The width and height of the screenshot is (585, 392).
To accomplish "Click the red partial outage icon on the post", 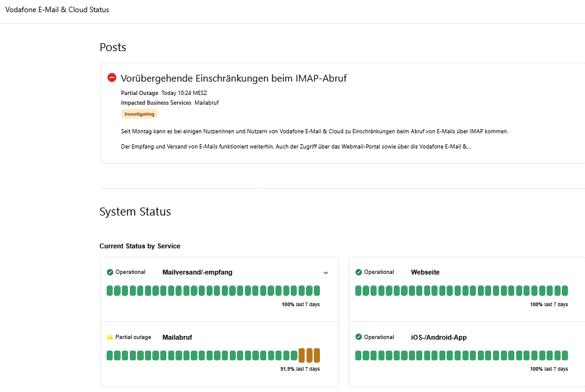I will 112,77.
